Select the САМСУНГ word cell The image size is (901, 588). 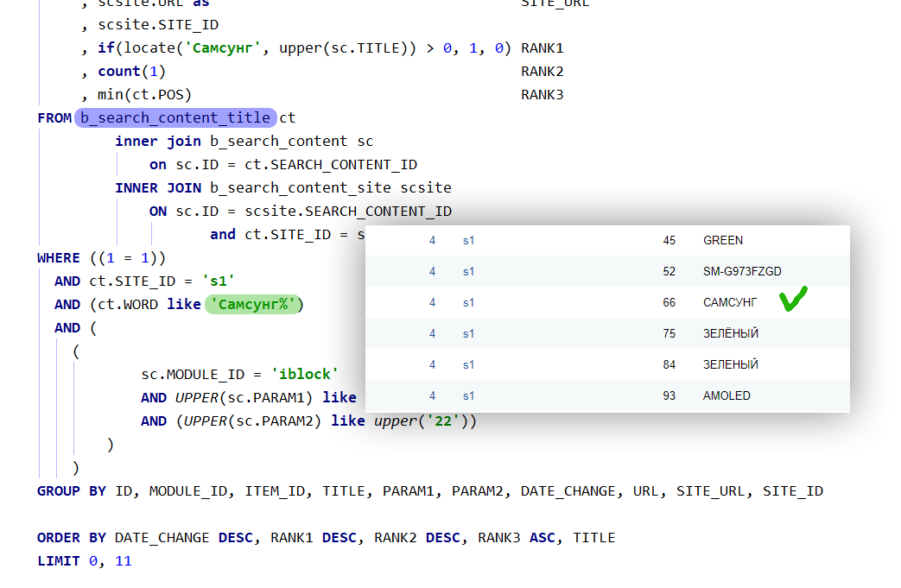click(730, 303)
